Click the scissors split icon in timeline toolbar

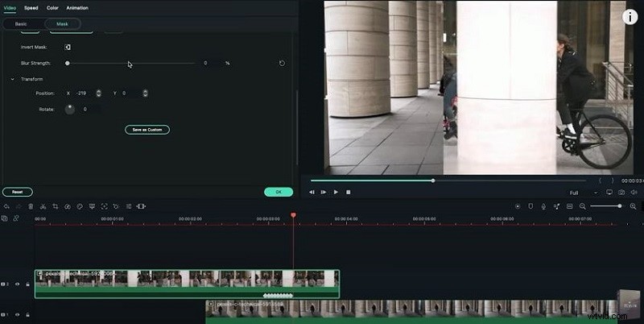tap(43, 206)
